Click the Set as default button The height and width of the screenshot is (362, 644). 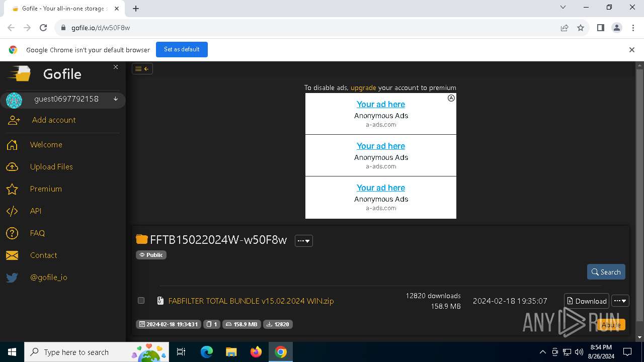[x=182, y=49]
